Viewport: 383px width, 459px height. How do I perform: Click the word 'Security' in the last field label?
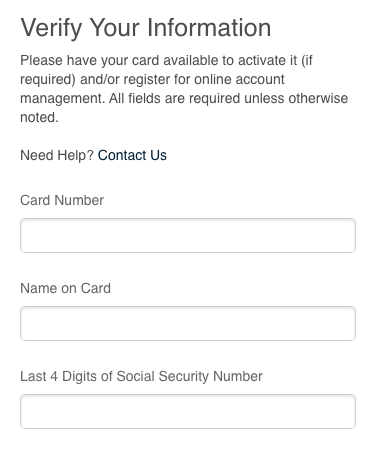pyautogui.click(x=183, y=376)
